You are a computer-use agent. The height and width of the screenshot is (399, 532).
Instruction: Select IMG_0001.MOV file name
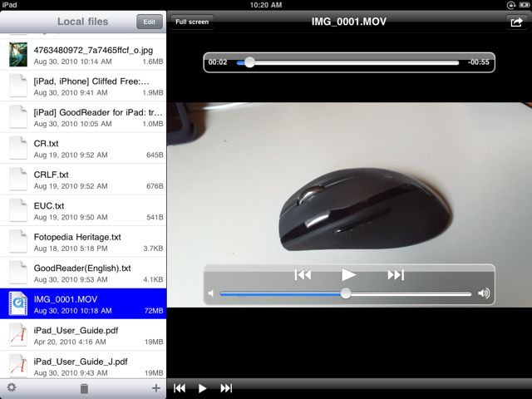click(x=66, y=299)
